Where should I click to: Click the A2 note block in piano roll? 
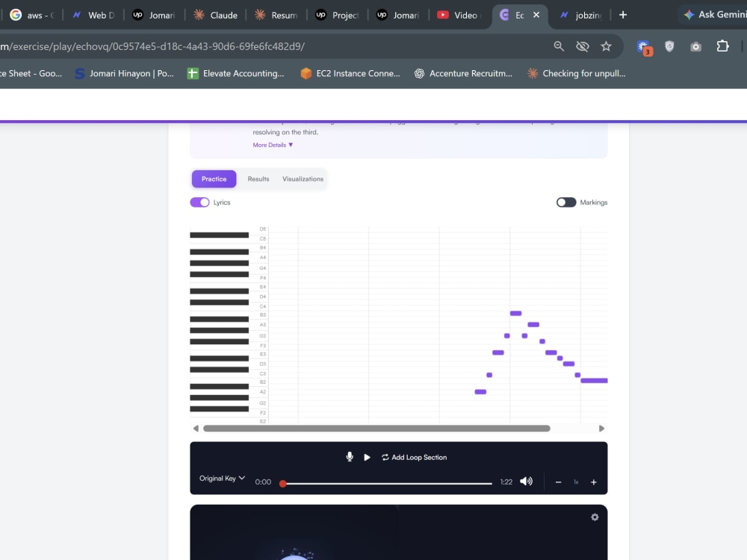[480, 392]
